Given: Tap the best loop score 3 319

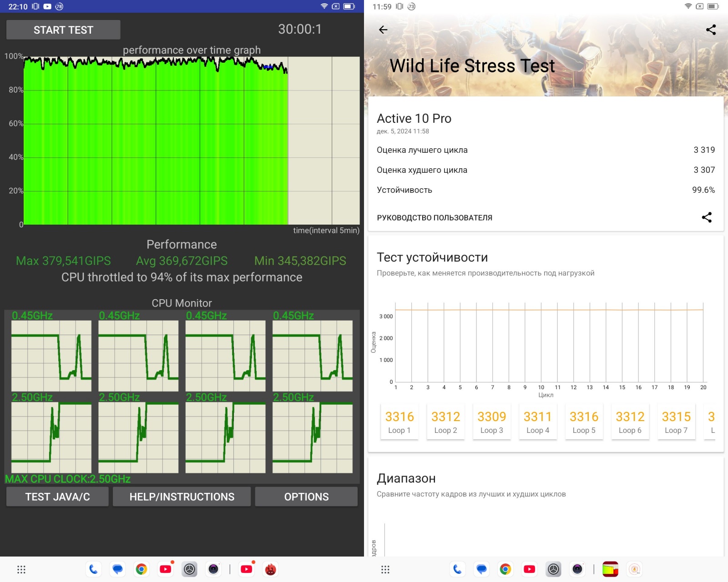Looking at the screenshot, I should (704, 150).
